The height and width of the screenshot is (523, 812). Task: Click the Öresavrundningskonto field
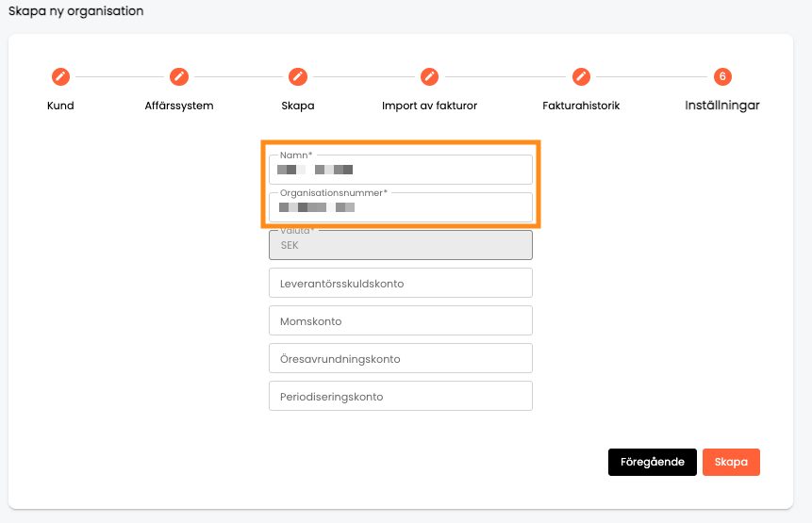(x=401, y=358)
